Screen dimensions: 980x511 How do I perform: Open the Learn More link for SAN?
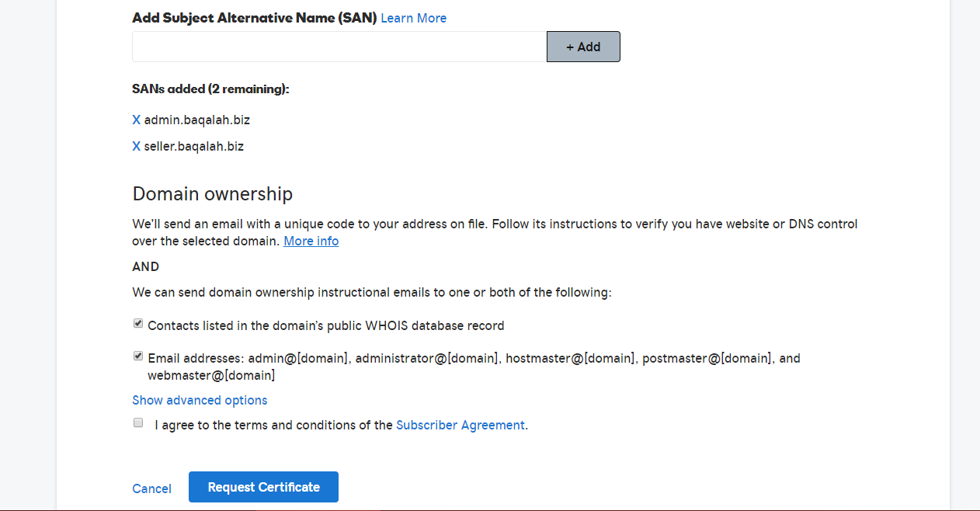point(413,18)
